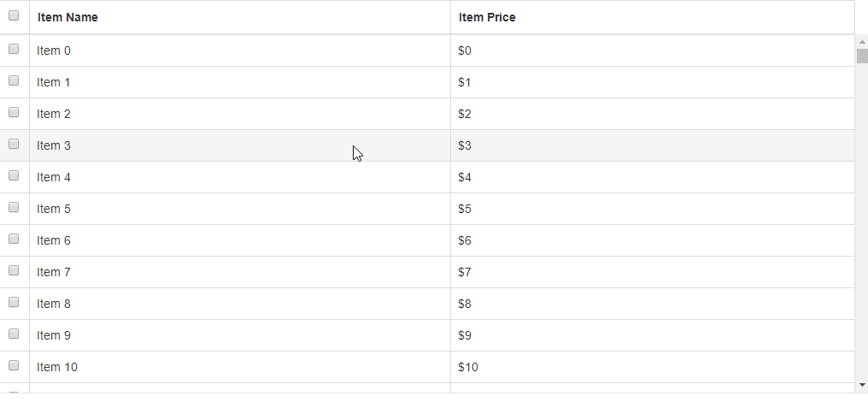Check the box for Item 0
The image size is (868, 408).
14,50
